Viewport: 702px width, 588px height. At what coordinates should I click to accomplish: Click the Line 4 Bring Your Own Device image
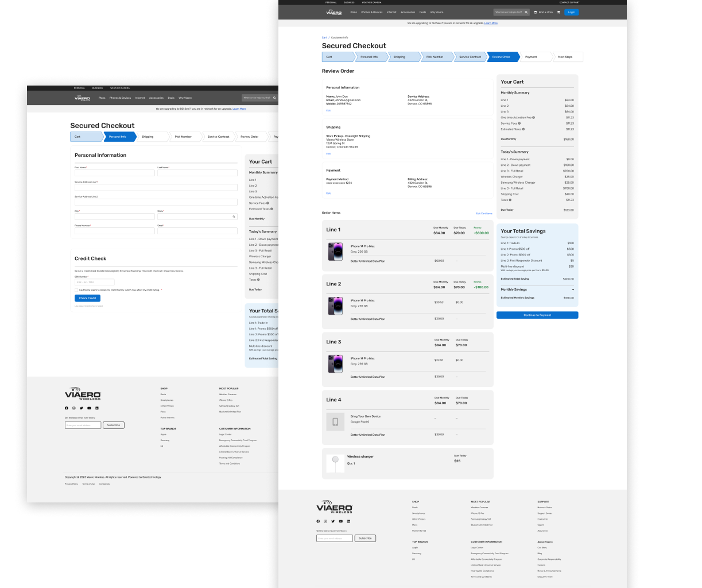coord(335,422)
